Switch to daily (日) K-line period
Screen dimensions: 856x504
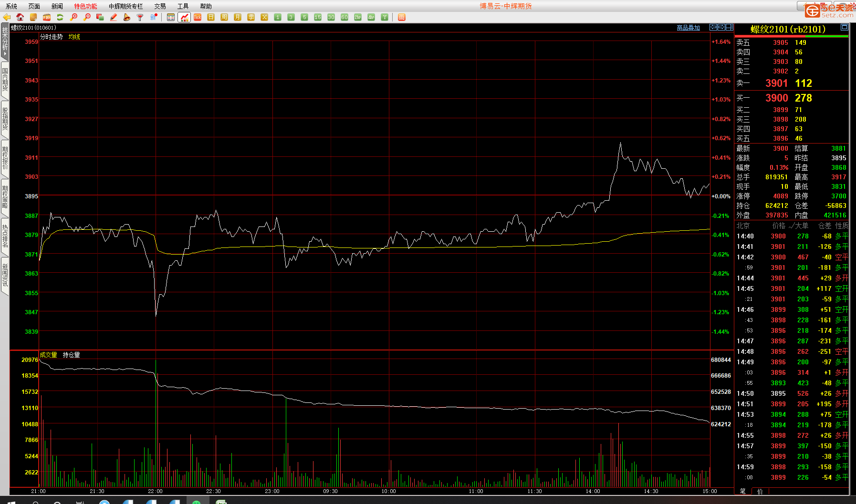pyautogui.click(x=211, y=17)
